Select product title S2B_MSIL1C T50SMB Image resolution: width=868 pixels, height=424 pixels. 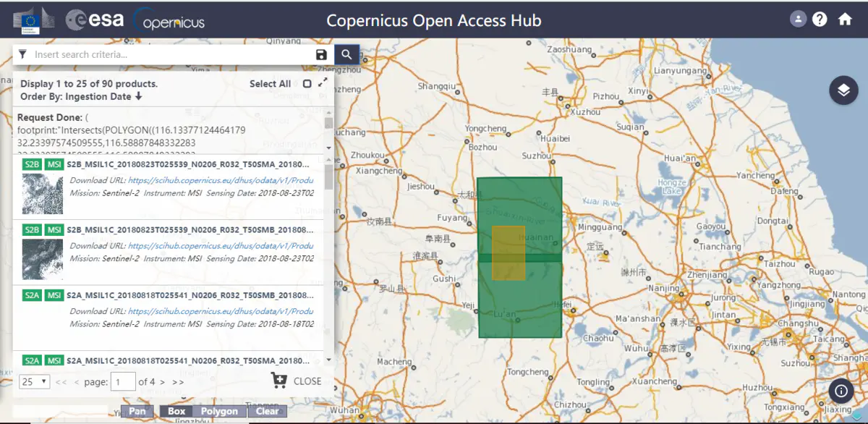click(x=190, y=229)
